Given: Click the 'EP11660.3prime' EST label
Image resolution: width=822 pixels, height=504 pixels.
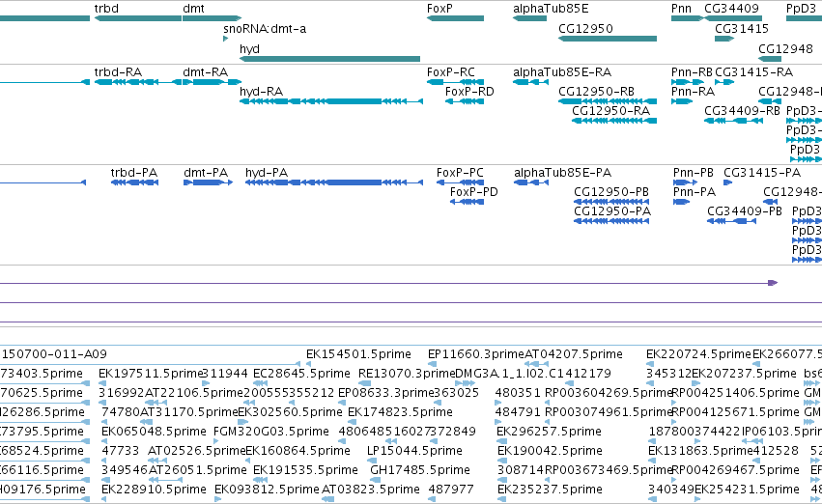Looking at the screenshot, I should [476, 354].
